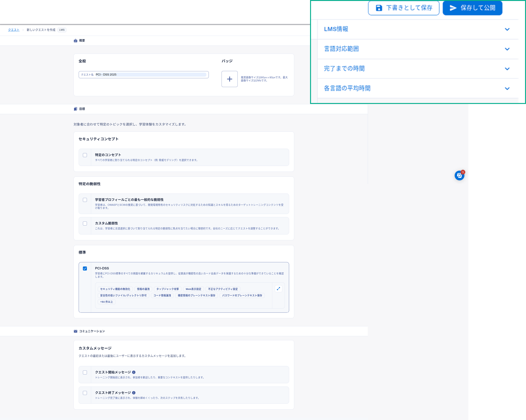Image resolution: width=526 pixels, height=420 pixels.
Task: Click the Web表示設定 tag
Action: (193, 289)
